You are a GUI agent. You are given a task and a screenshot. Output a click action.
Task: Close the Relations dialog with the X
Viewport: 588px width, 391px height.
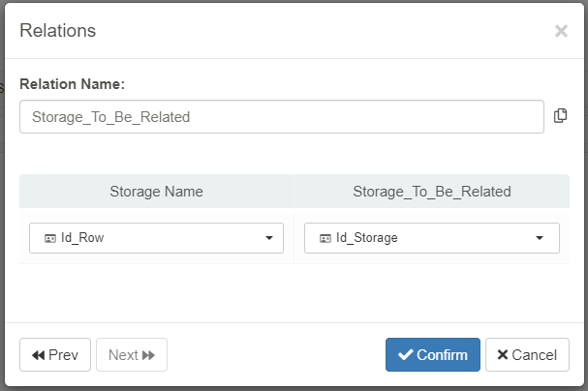point(560,31)
